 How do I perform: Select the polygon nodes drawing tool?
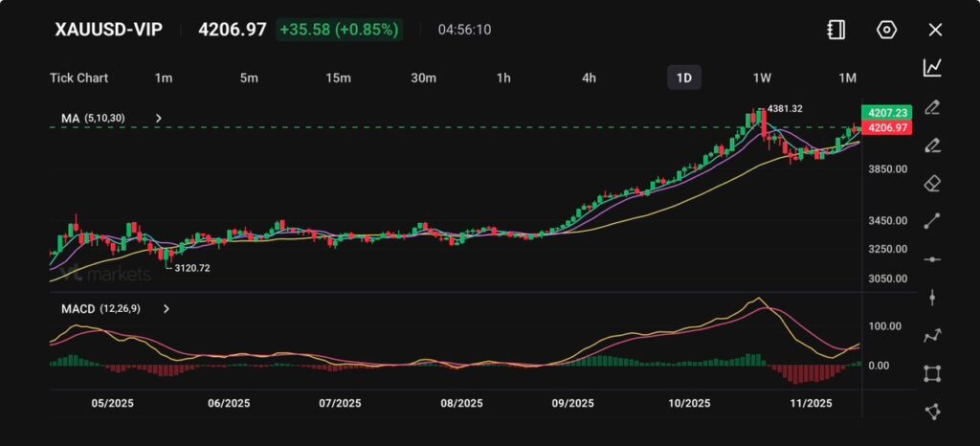(932, 412)
